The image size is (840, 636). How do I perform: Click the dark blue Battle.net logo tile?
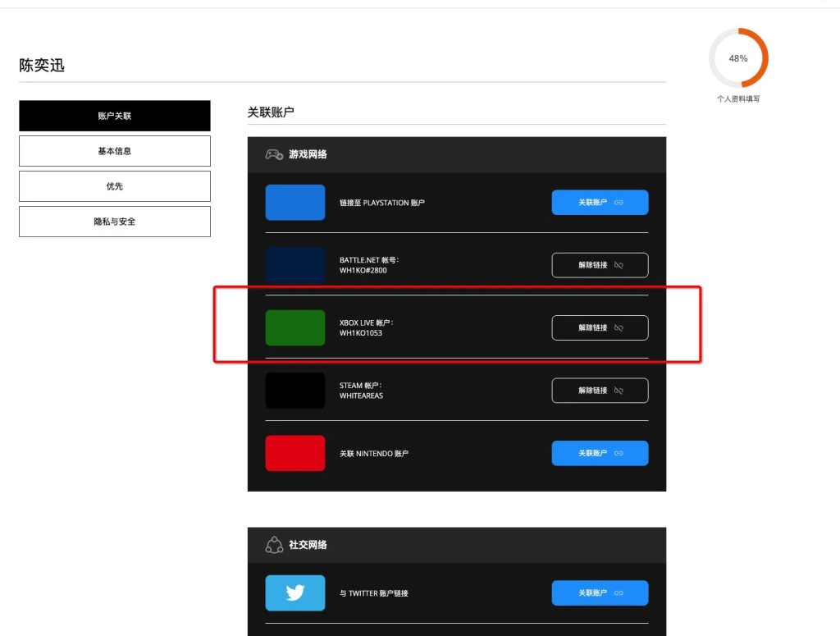coord(295,265)
